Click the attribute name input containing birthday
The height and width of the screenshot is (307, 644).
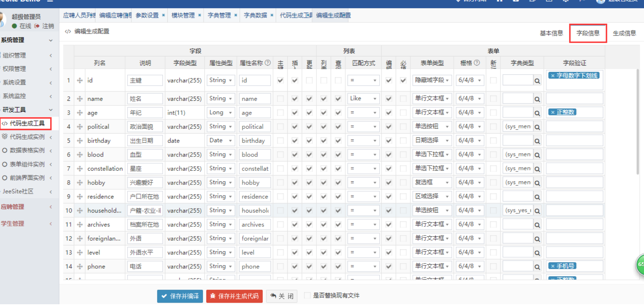pos(255,141)
